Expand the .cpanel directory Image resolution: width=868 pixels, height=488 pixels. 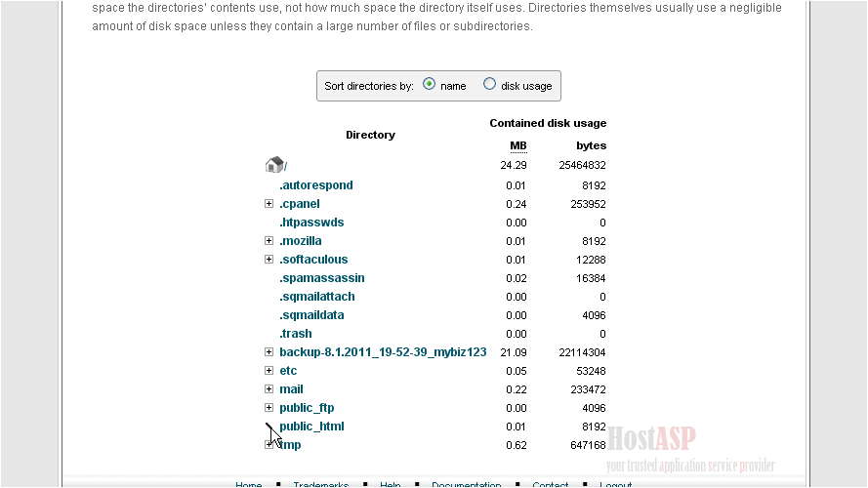click(269, 204)
